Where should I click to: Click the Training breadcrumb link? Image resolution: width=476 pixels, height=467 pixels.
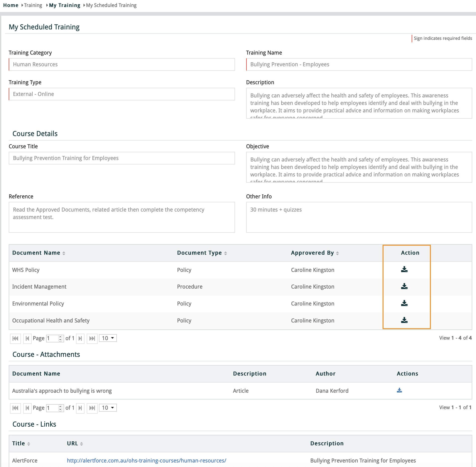pos(33,5)
